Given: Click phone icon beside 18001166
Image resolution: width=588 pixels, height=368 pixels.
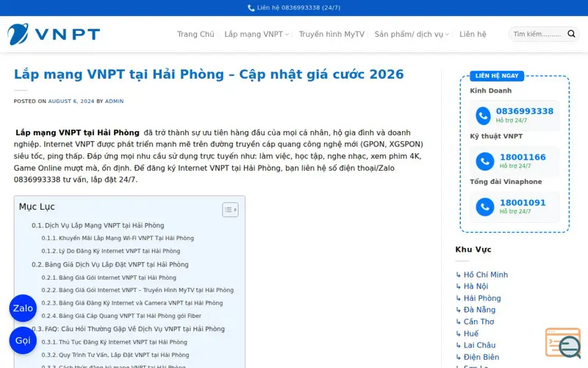Looking at the screenshot, I should coord(485,161).
